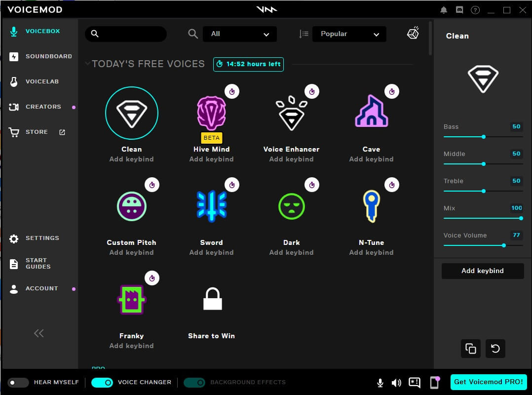Click Add keybind under Hive Mind
532x395 pixels.
(x=211, y=159)
